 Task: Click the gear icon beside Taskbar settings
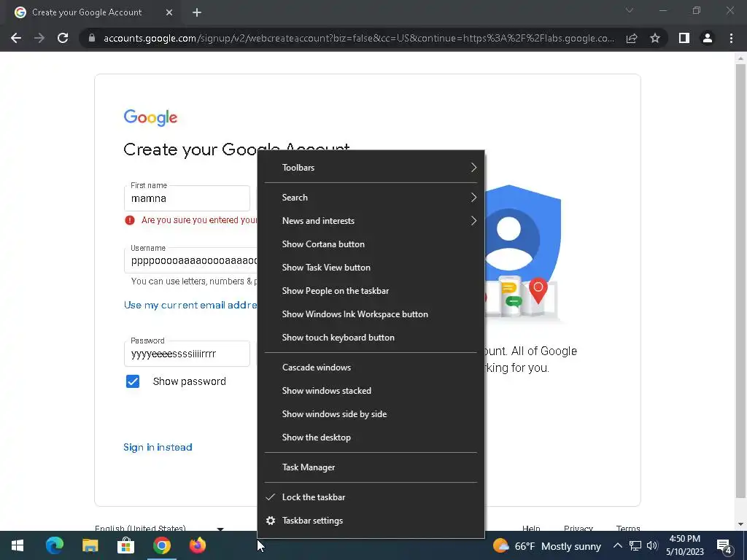tap(271, 521)
